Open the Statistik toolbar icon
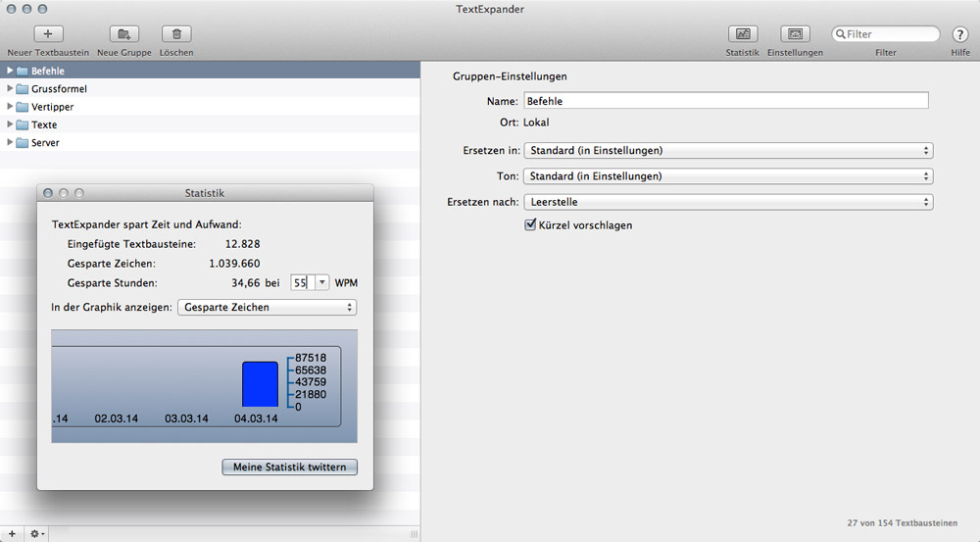 coord(743,33)
